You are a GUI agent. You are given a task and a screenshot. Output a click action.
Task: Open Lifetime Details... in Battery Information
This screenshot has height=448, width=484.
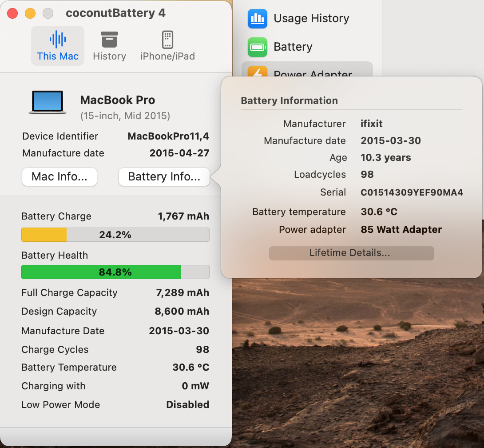coord(352,253)
